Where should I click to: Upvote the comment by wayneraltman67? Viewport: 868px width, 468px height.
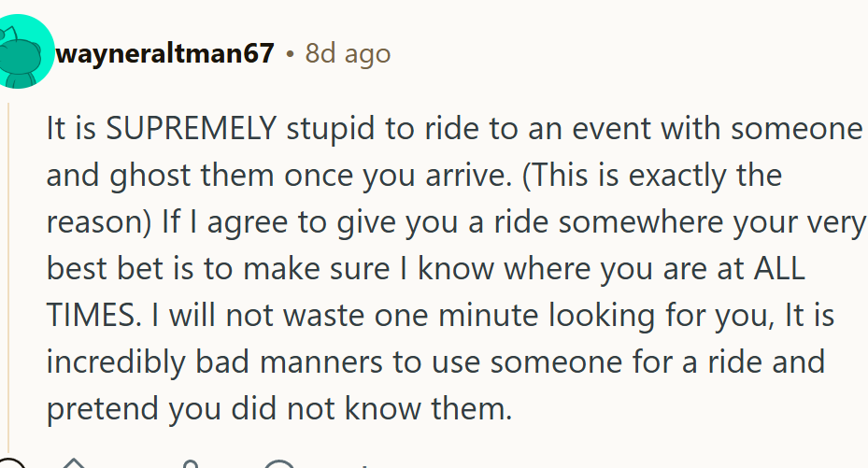(x=73, y=464)
